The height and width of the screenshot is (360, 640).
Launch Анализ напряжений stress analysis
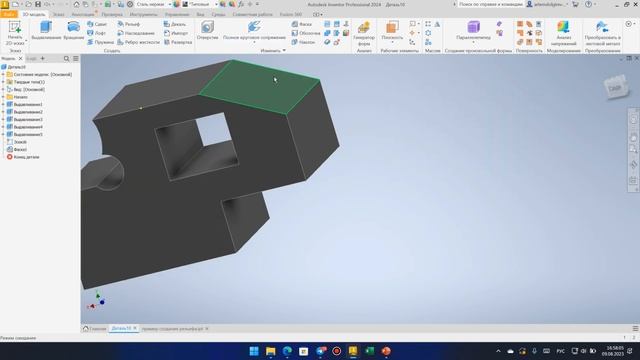pos(564,33)
